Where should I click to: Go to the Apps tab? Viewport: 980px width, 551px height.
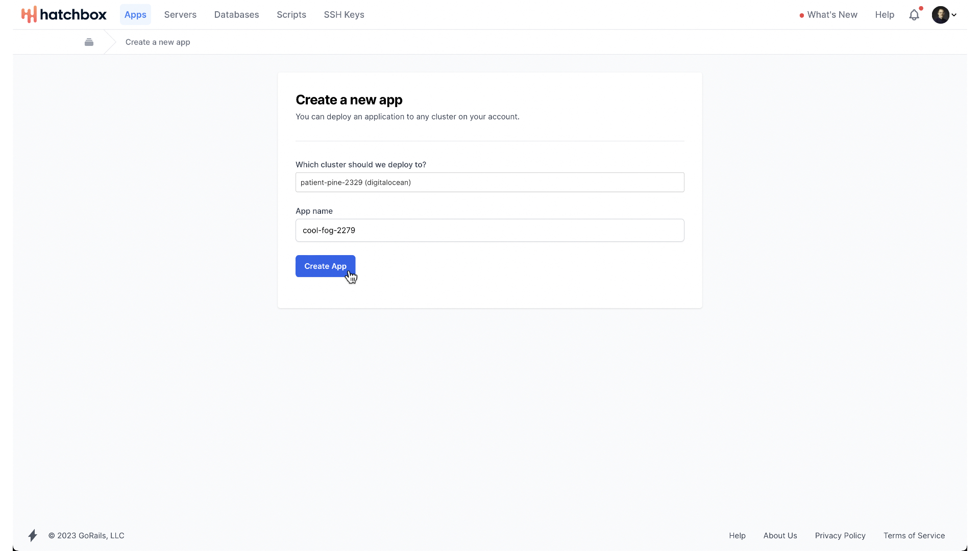(x=135, y=15)
